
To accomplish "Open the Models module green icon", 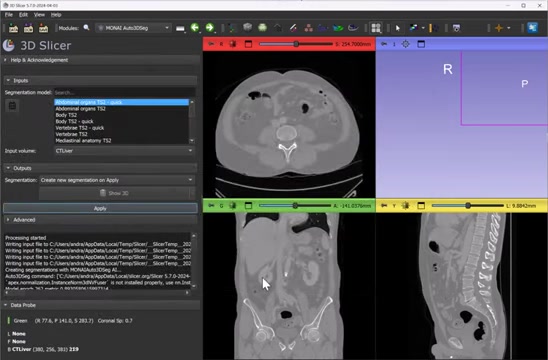I will [x=262, y=28].
